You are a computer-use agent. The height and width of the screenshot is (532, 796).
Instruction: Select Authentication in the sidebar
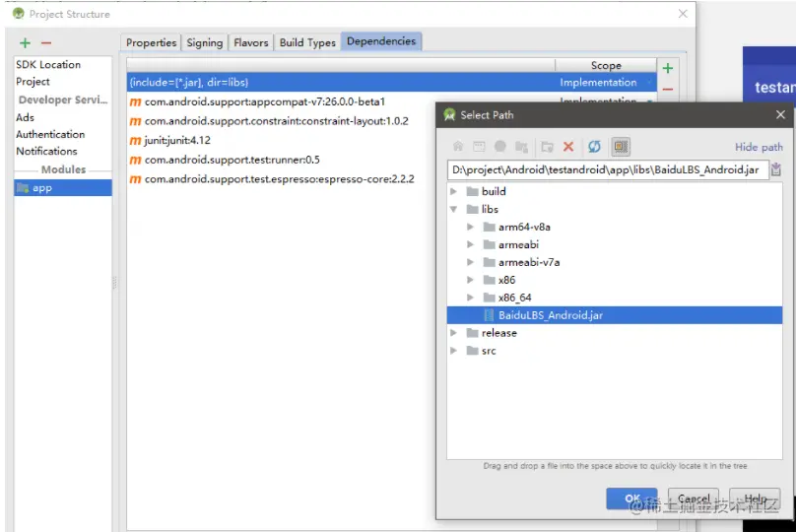(50, 134)
